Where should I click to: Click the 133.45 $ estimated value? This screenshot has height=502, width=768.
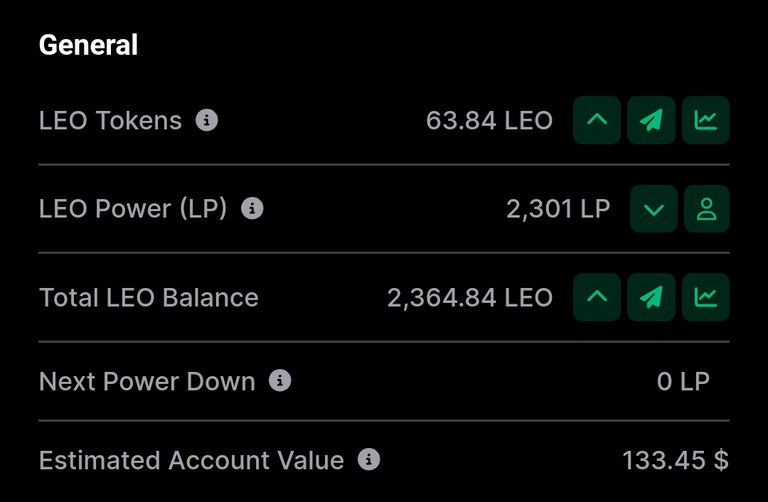(x=675, y=460)
